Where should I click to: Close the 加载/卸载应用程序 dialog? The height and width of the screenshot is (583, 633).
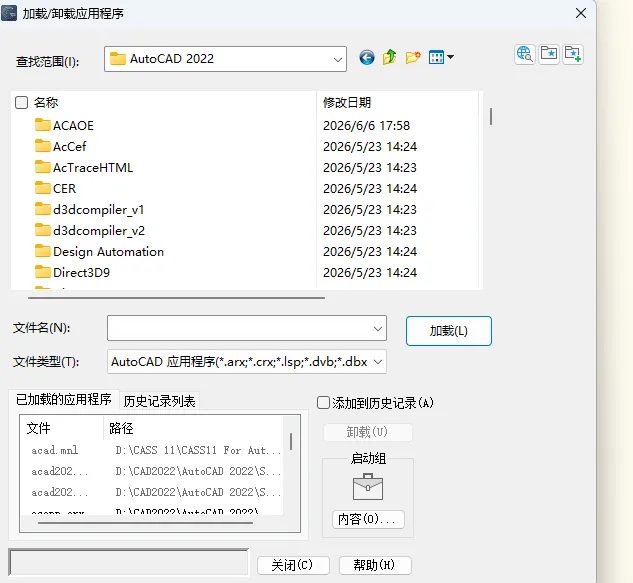(x=581, y=13)
